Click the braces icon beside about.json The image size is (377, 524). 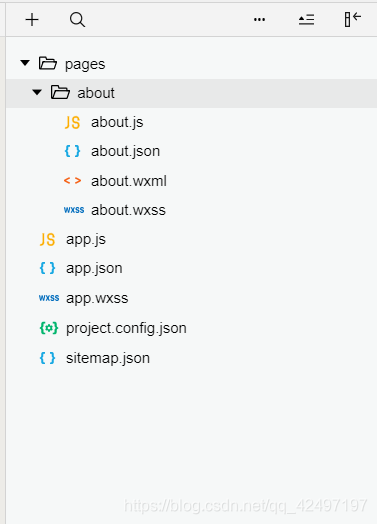point(73,151)
